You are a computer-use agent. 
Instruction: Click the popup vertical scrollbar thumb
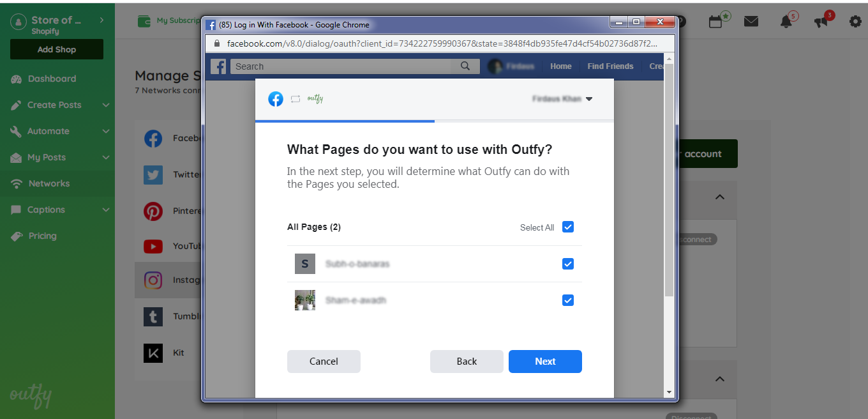(x=669, y=180)
